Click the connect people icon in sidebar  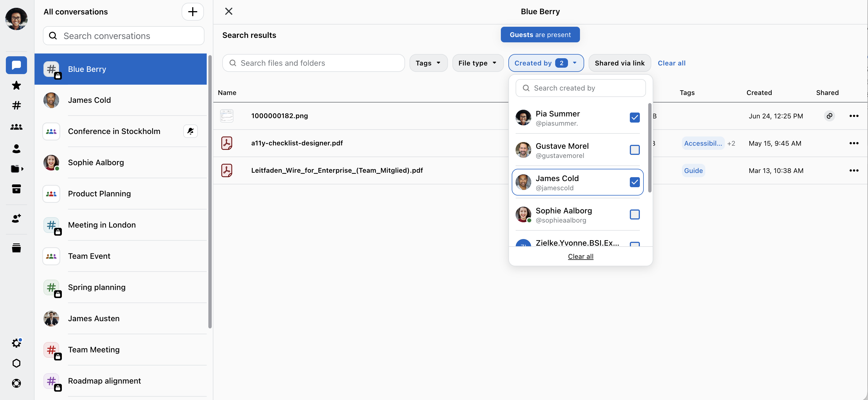tap(16, 218)
